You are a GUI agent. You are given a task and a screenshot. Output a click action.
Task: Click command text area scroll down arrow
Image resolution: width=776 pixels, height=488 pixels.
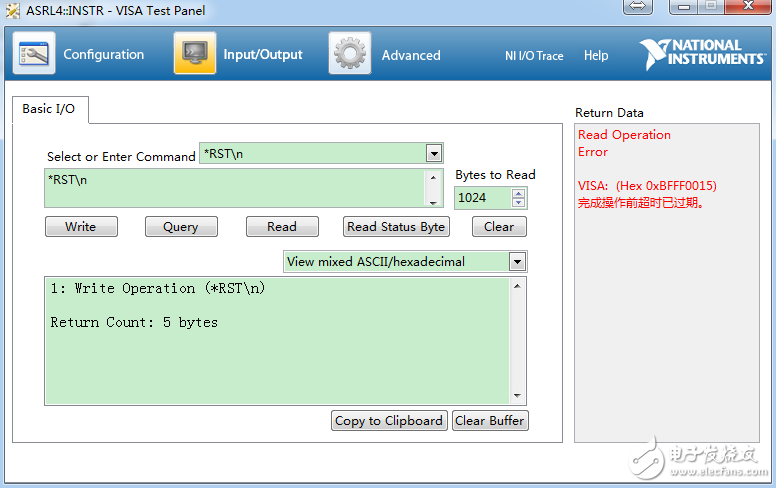(x=433, y=202)
